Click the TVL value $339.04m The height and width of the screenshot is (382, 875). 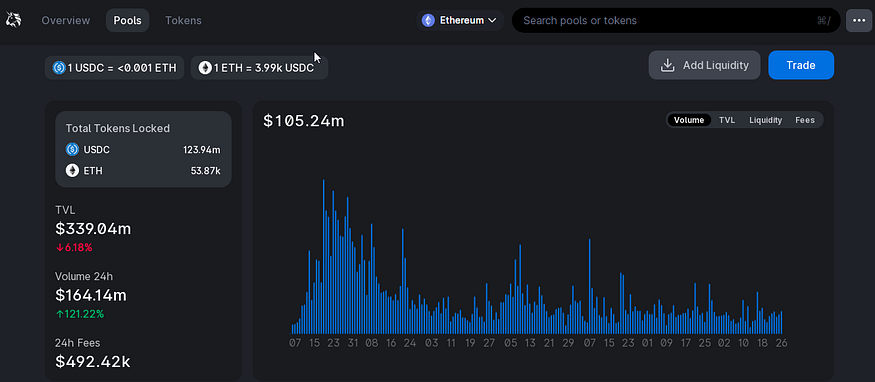tap(93, 229)
